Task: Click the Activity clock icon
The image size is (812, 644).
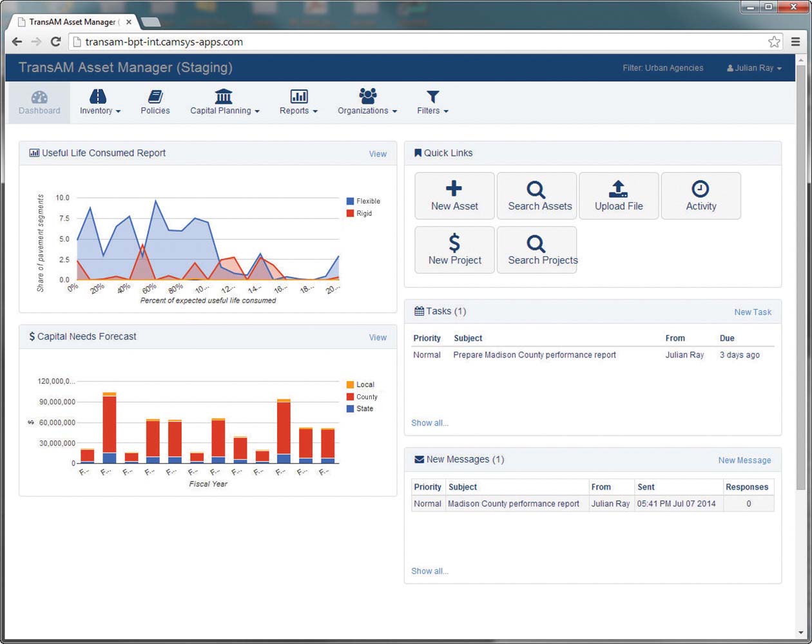Action: [x=701, y=189]
